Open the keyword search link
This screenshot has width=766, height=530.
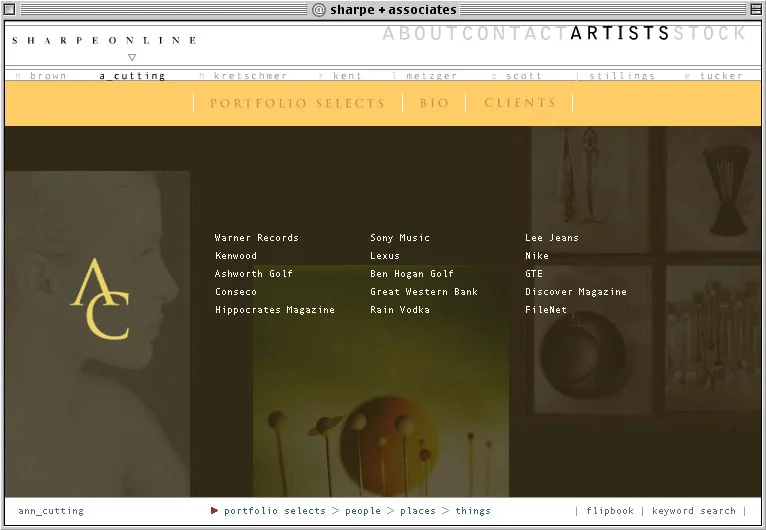694,511
